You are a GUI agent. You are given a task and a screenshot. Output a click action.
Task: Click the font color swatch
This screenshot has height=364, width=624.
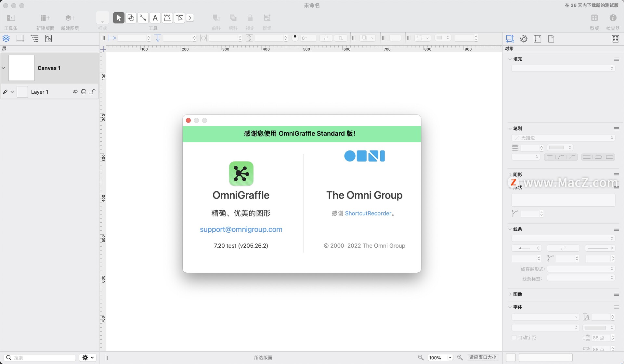pyautogui.click(x=598, y=328)
